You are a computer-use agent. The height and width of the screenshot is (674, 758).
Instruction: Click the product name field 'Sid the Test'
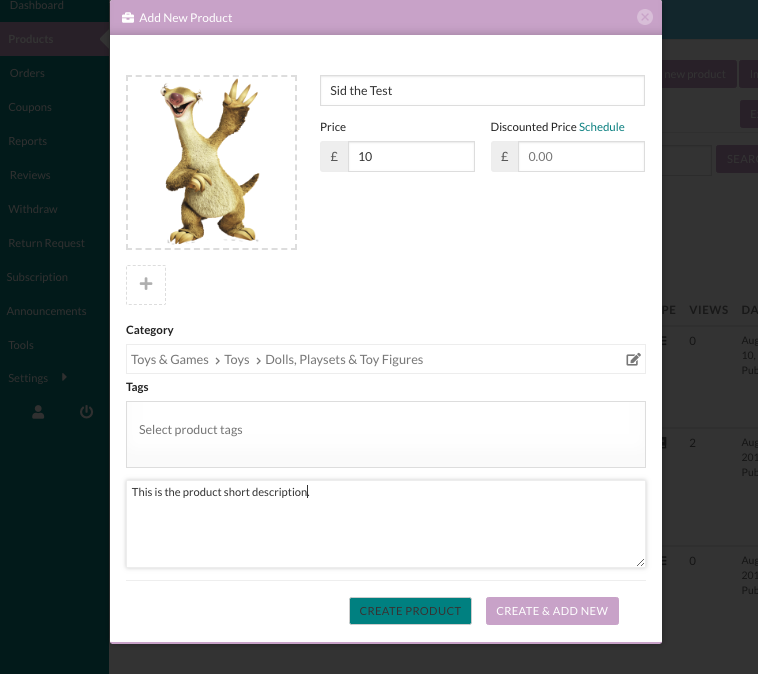tap(482, 90)
